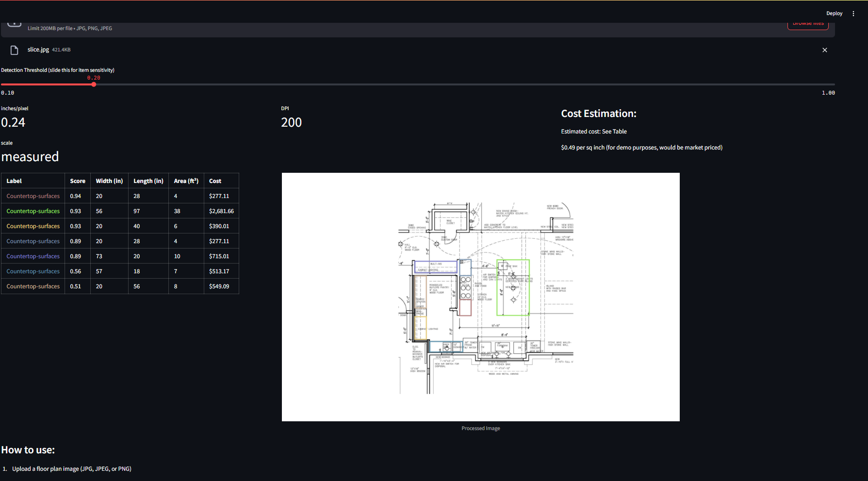Screen dimensions: 868x481
Task: Click the document icon beside slice.jpg
Action: [x=14, y=50]
